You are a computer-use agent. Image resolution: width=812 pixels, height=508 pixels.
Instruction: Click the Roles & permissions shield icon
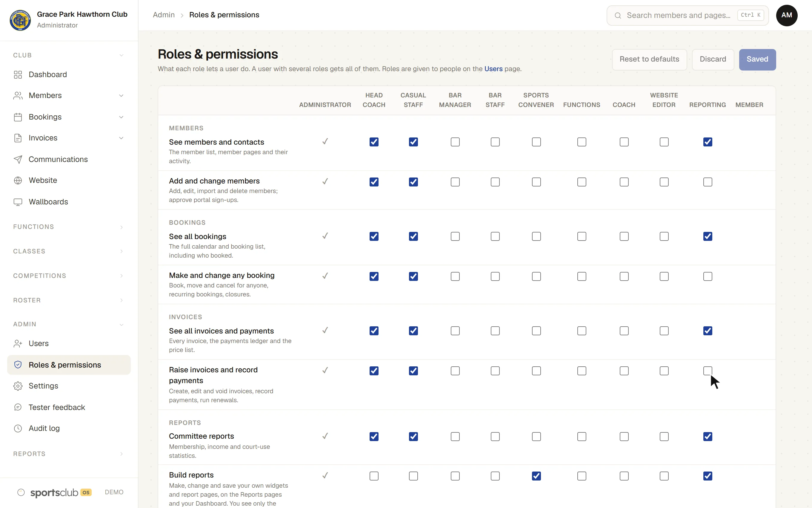coord(18,365)
